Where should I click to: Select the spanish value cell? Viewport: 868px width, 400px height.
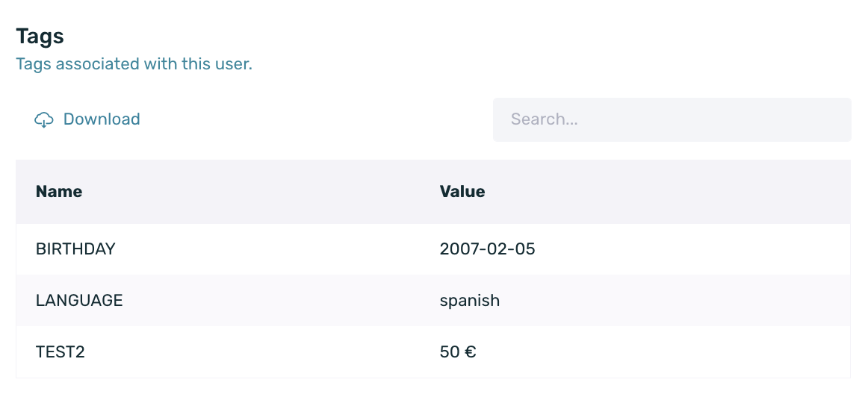click(x=470, y=301)
